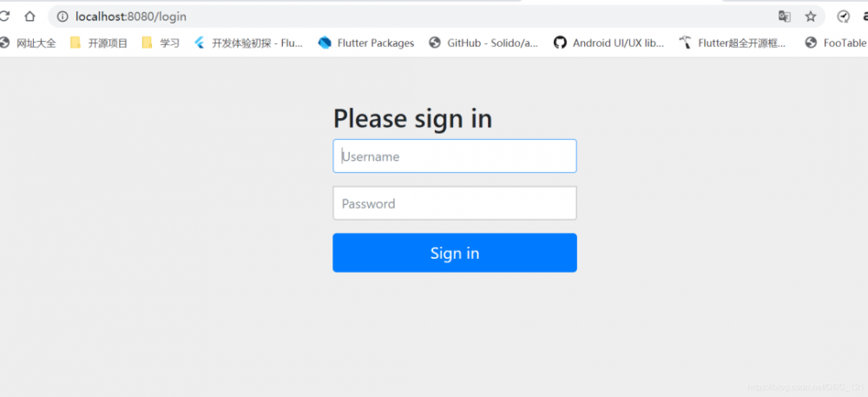The height and width of the screenshot is (397, 868).
Task: Open the translate page icon
Action: click(x=785, y=17)
